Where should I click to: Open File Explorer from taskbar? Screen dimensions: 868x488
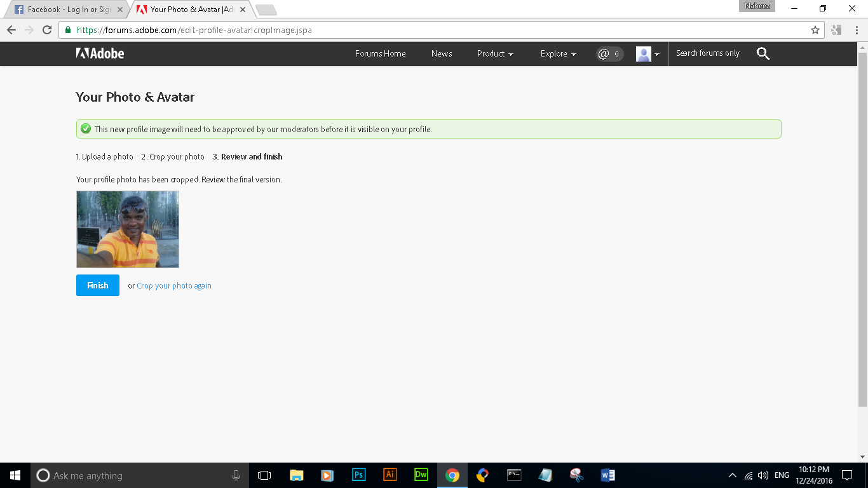tap(296, 475)
